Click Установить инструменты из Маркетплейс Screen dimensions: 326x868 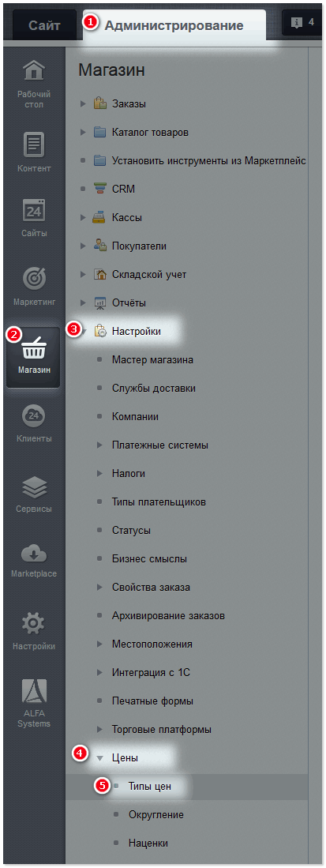[x=209, y=160]
